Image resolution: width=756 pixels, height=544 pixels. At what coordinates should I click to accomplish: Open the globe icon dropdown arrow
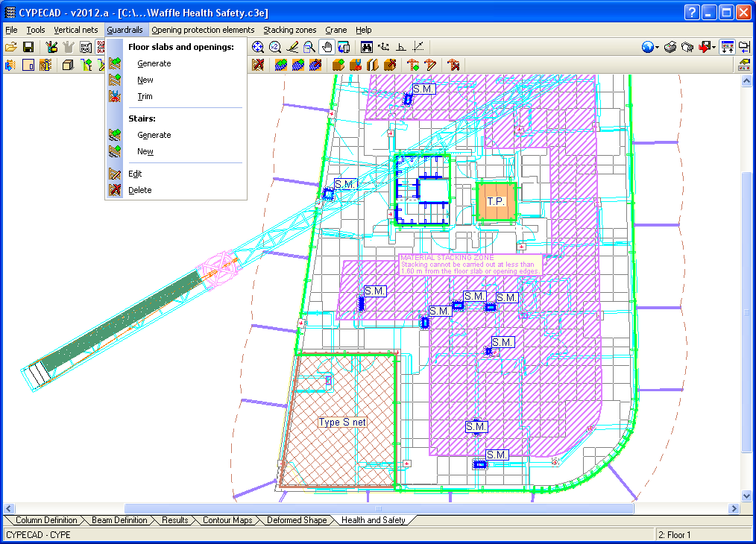[x=658, y=48]
